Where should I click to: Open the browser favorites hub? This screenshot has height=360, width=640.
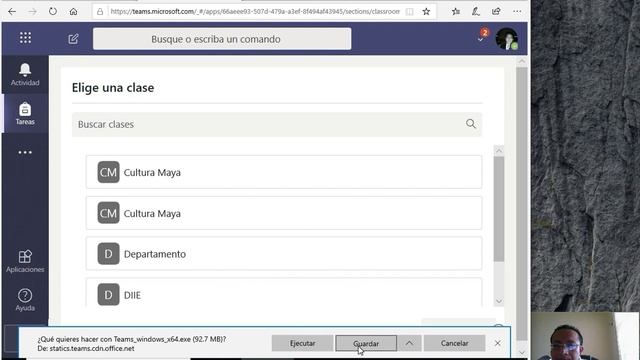click(x=456, y=11)
